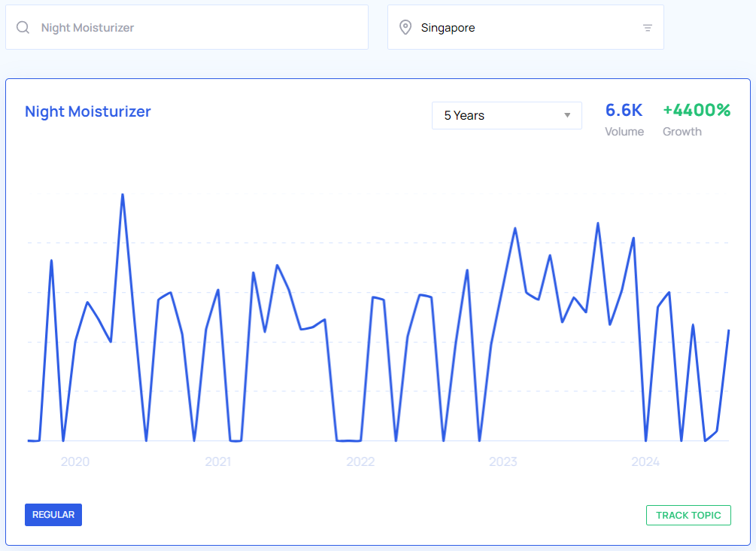Click the 6.6K volume value
756x551 pixels.
pyautogui.click(x=624, y=110)
